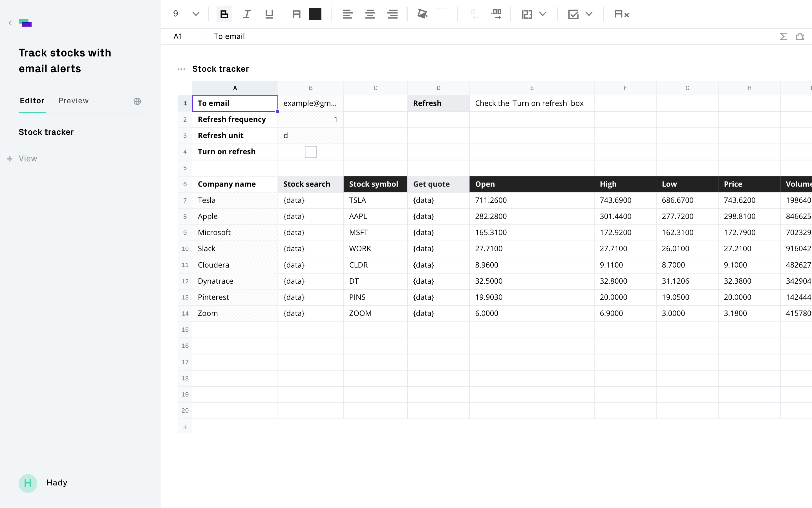Align text to the left
Screen dimensions: 812x508
pyautogui.click(x=347, y=14)
